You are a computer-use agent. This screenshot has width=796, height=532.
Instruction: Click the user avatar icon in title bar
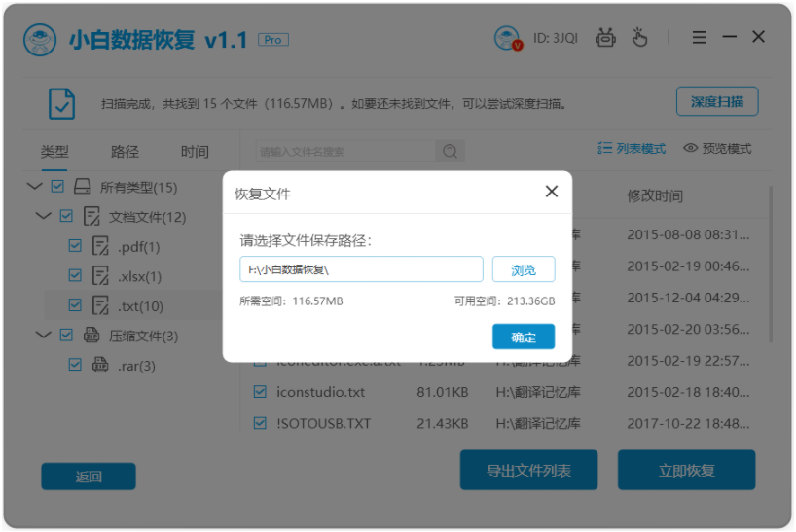click(x=508, y=39)
